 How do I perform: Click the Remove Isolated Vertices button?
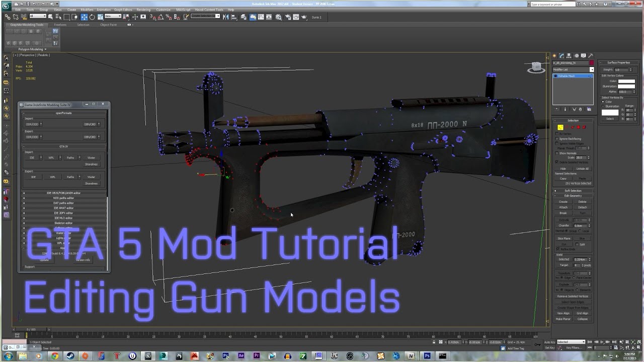coord(573,296)
